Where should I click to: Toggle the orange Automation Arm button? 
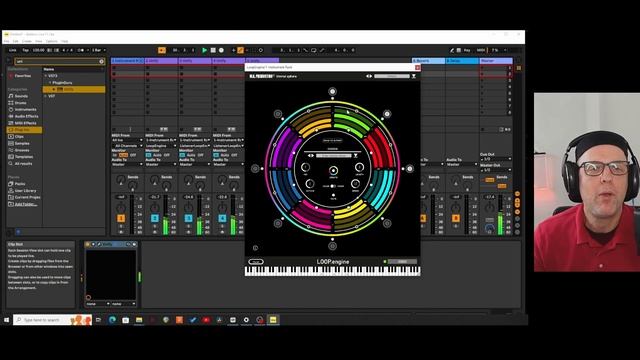coord(240,50)
